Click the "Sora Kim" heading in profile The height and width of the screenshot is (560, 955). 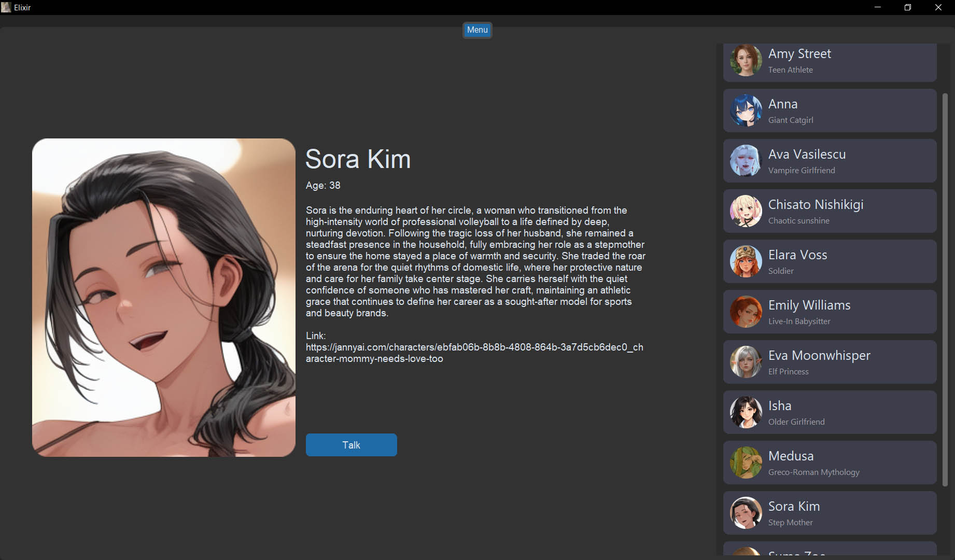[358, 159]
